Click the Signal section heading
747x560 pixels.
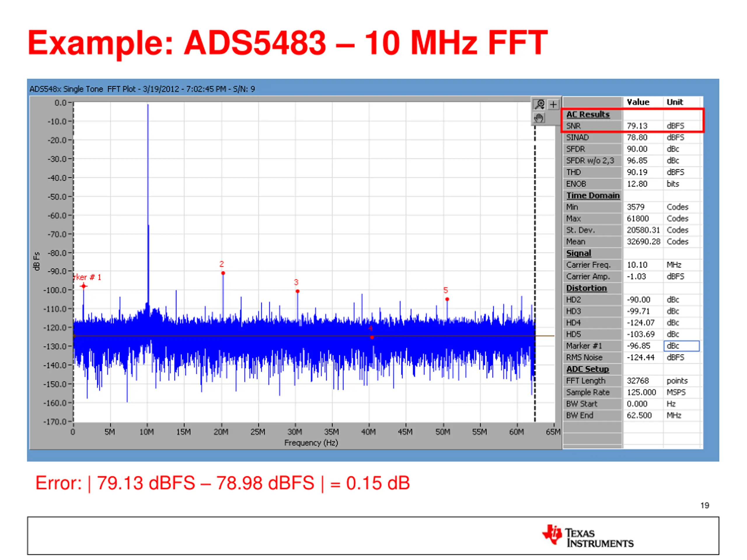(578, 253)
